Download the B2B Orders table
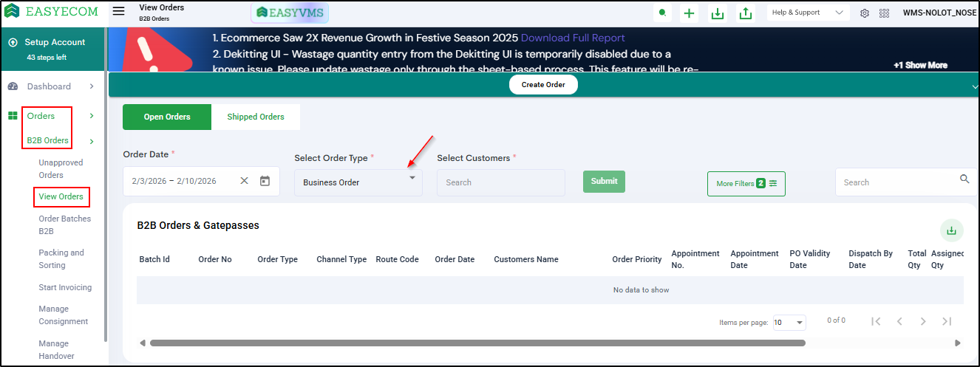Image resolution: width=980 pixels, height=367 pixels. pyautogui.click(x=951, y=230)
